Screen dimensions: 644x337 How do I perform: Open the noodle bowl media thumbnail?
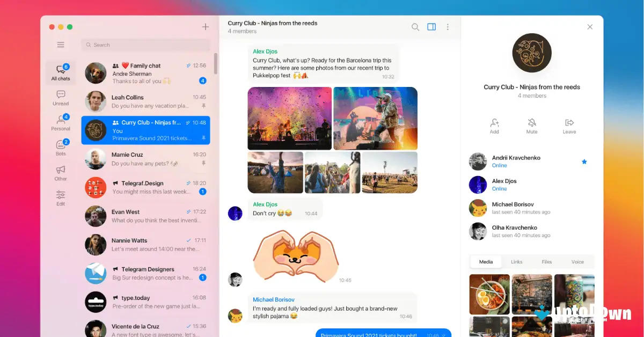pyautogui.click(x=489, y=294)
